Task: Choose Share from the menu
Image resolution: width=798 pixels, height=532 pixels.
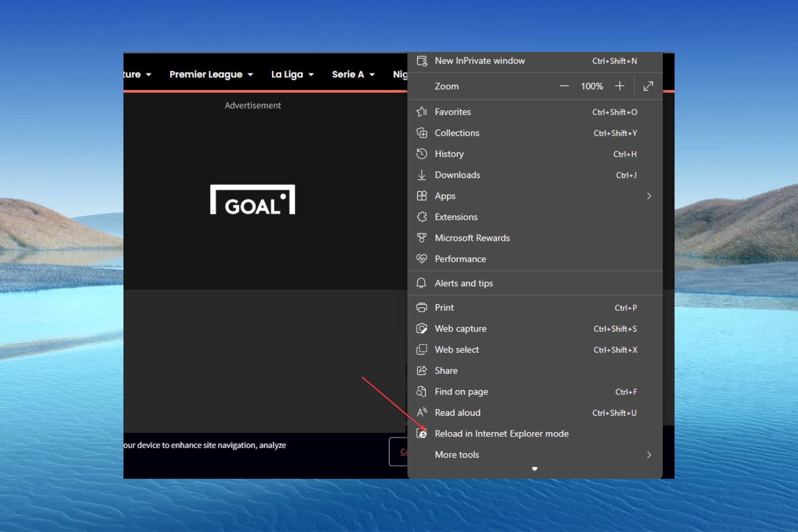Action: (535, 371)
